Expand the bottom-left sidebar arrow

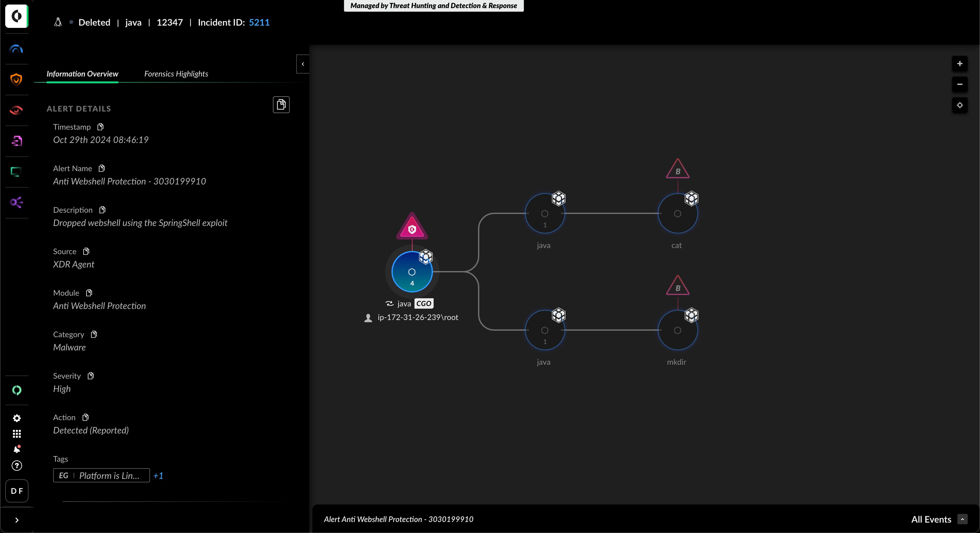17,520
